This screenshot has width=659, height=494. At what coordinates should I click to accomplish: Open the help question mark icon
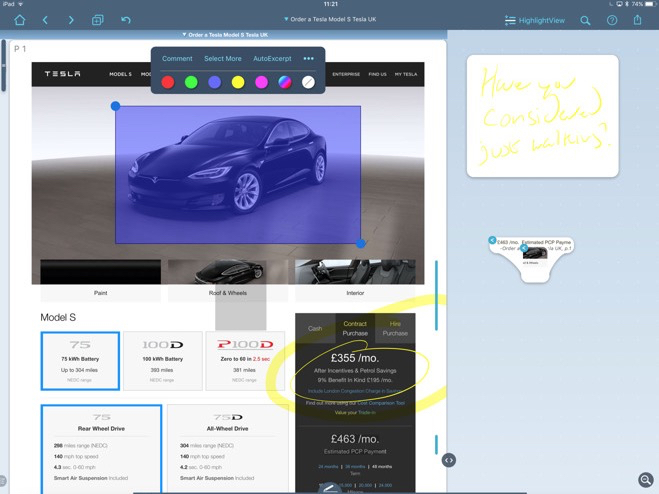tap(612, 20)
